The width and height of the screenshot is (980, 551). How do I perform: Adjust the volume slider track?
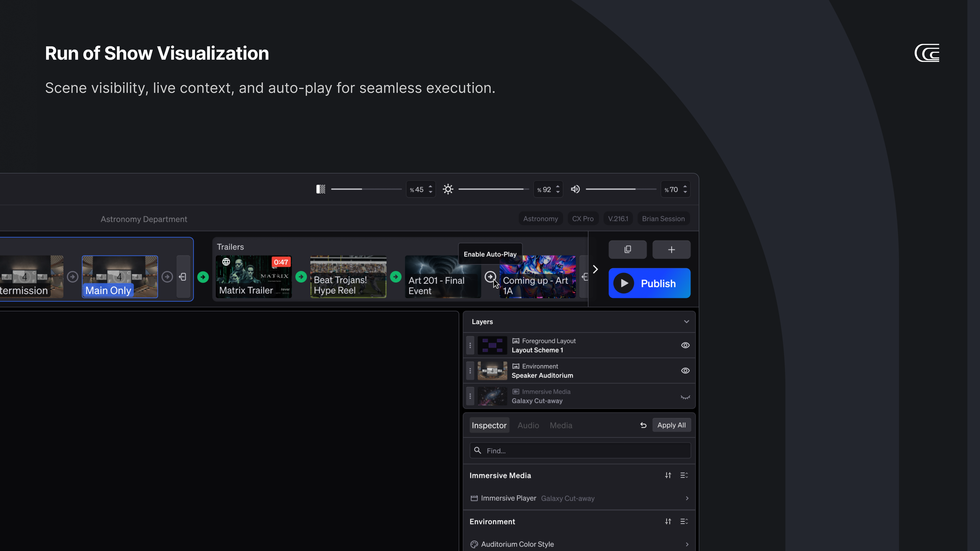coord(620,189)
